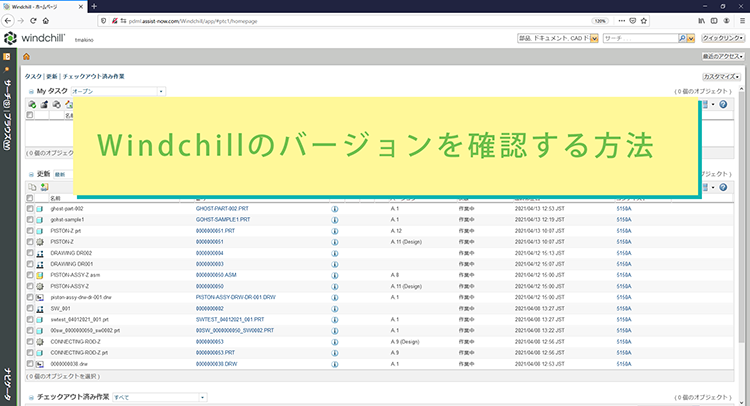750x406 pixels.
Task: Click browser reload icon
Action: tap(33, 21)
